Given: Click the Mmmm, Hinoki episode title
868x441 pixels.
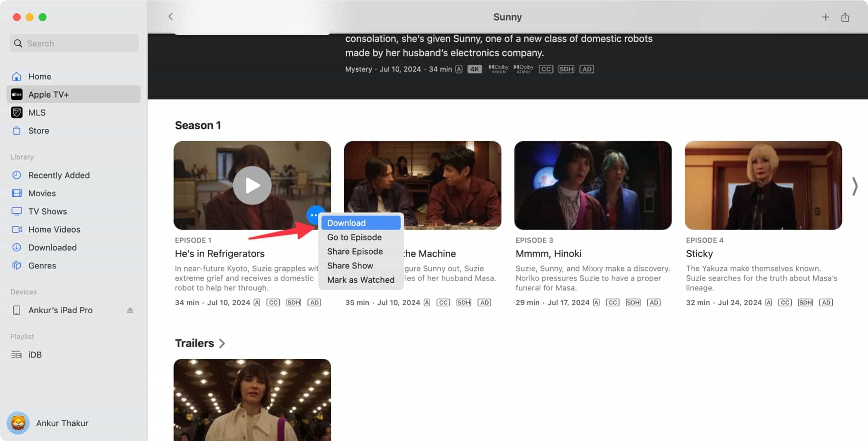Looking at the screenshot, I should pyautogui.click(x=548, y=253).
